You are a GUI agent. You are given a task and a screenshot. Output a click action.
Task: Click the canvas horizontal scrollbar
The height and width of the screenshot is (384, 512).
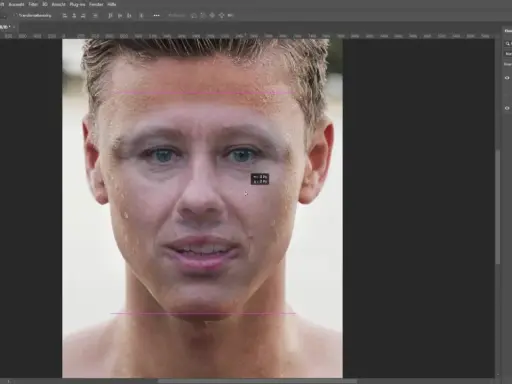coord(257,381)
